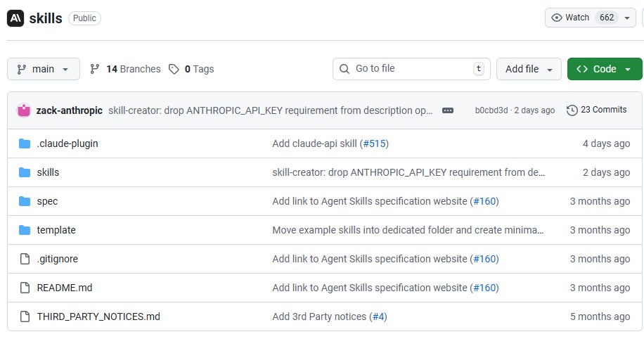Open latest commit message skill-creator link
The height and width of the screenshot is (339, 644).
(270, 110)
